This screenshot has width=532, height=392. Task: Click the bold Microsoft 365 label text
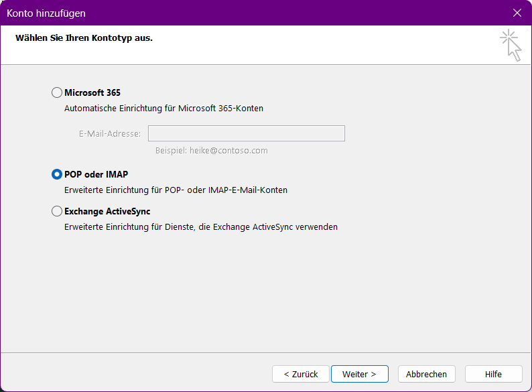[92, 92]
